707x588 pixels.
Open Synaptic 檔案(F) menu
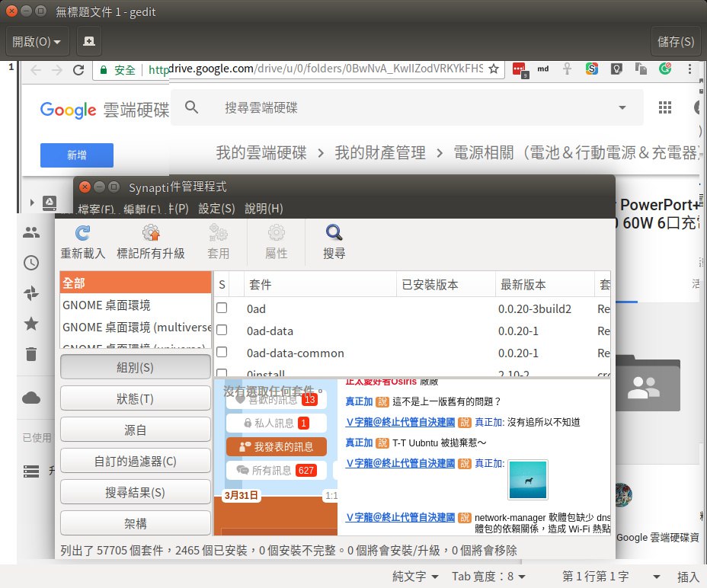(x=95, y=209)
